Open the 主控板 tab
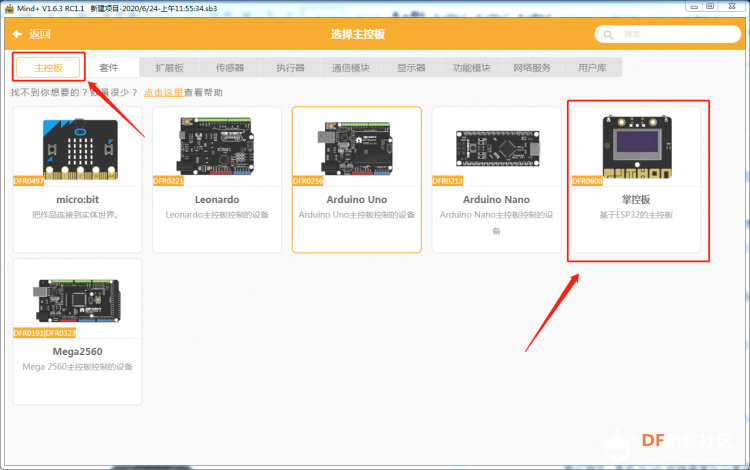The image size is (750, 470). pos(48,67)
